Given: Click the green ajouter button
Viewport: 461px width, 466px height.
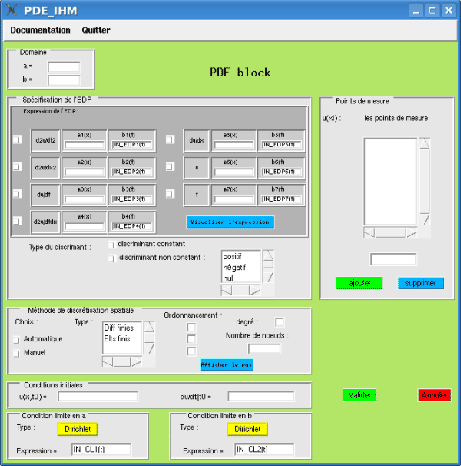Looking at the screenshot, I should [359, 283].
